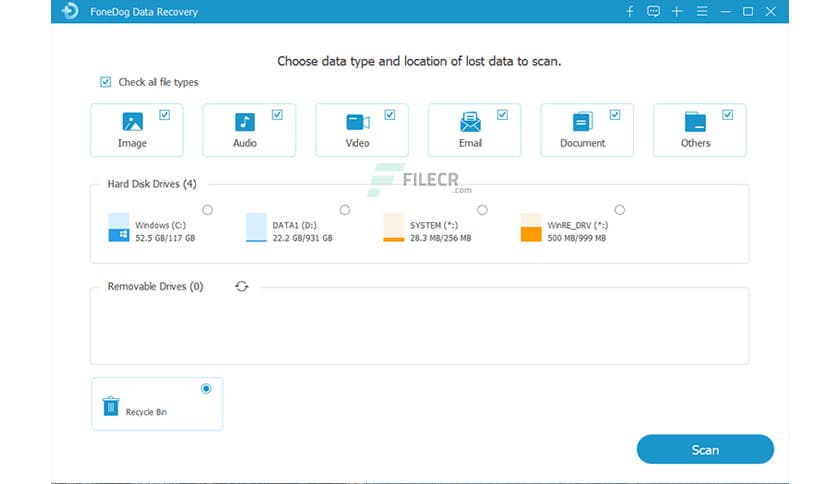Minimize the FoneDog window
This screenshot has height=484, width=836.
pyautogui.click(x=725, y=11)
